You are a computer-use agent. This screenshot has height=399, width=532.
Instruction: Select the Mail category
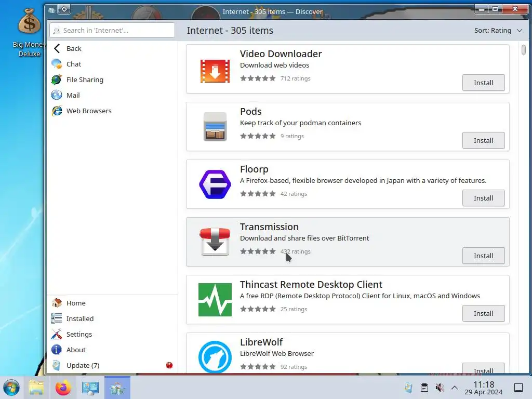click(112, 95)
